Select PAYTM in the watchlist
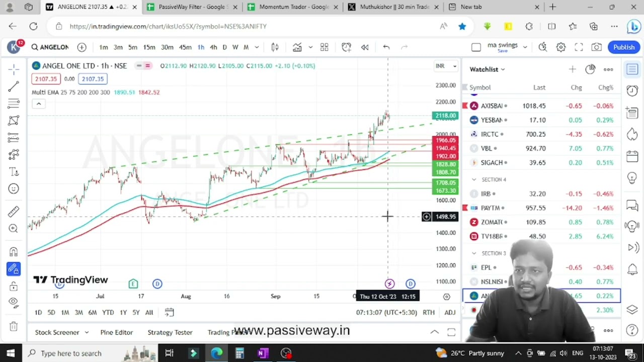644x362 pixels. (x=542, y=208)
